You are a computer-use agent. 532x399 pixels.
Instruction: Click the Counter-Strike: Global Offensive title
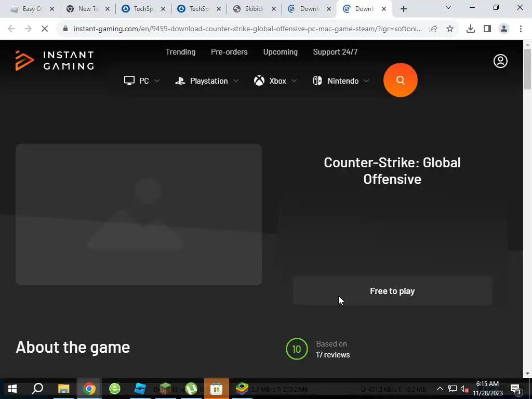click(392, 171)
